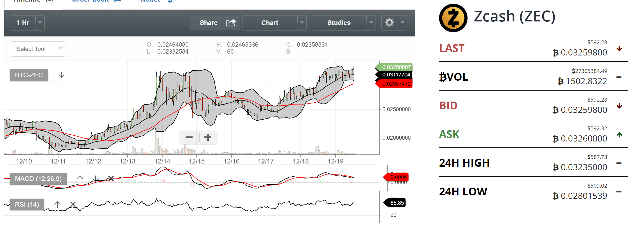Click the 0.02500000 axis value

[396, 109]
